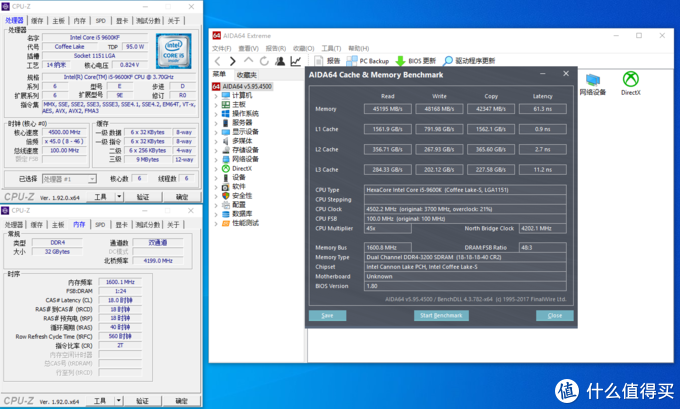Open the line chart icon in AIDA64 toolbar
The width and height of the screenshot is (680, 409).
296,61
